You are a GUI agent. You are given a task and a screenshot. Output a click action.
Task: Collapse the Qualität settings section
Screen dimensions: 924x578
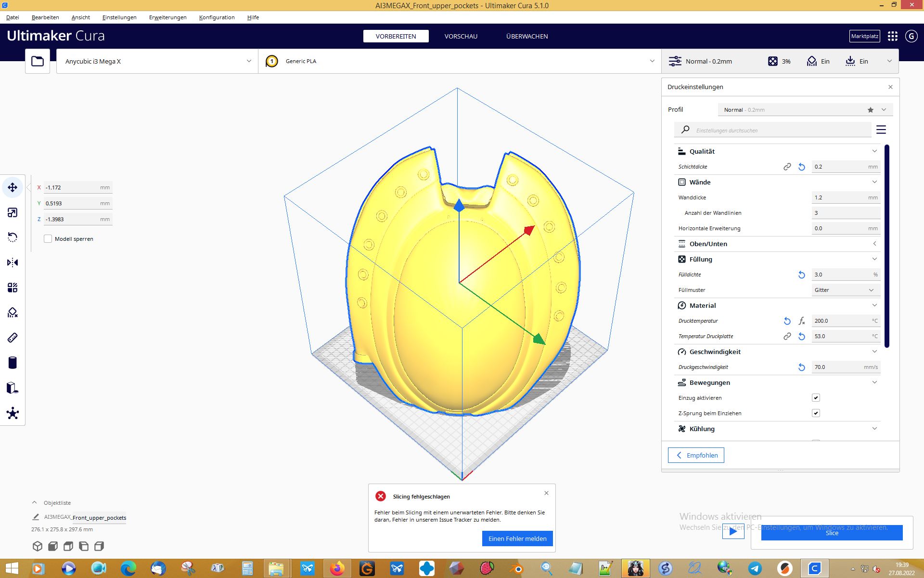tap(777, 151)
